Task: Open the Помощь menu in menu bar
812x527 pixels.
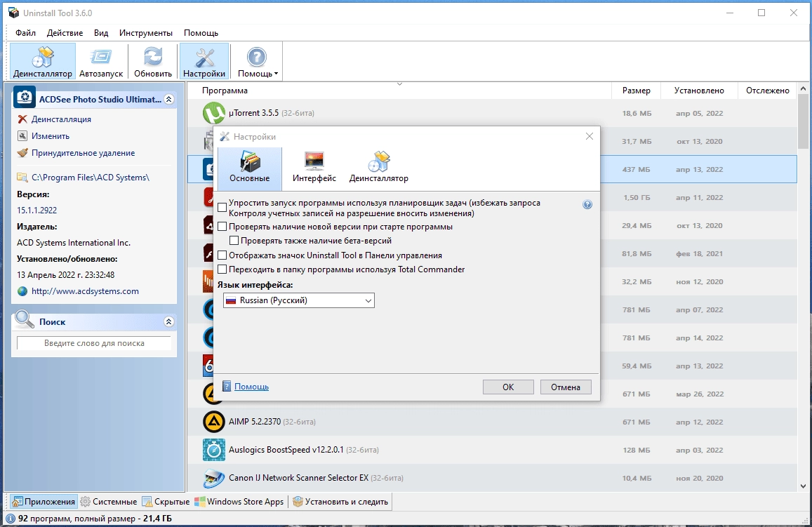Action: [x=201, y=32]
